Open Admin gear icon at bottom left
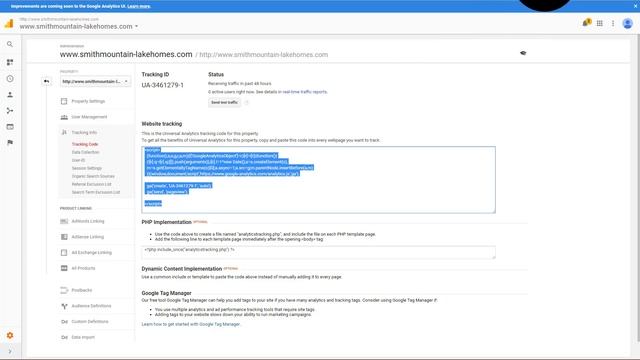The image size is (640, 360). pyautogui.click(x=10, y=336)
